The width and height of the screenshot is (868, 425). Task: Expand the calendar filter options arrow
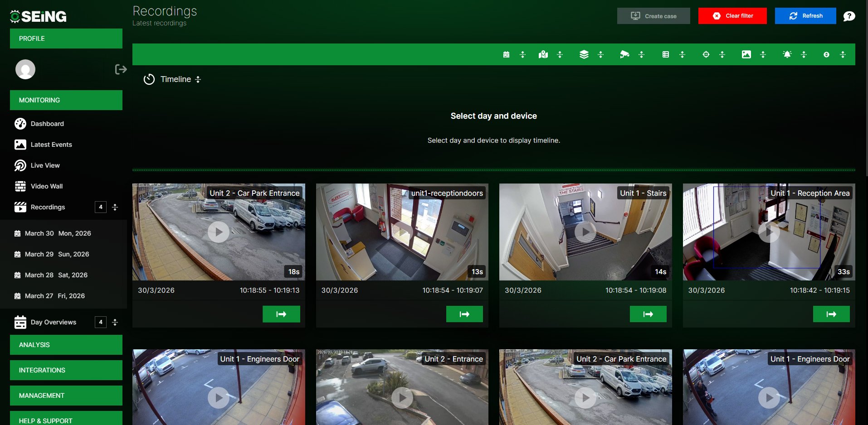coord(522,55)
